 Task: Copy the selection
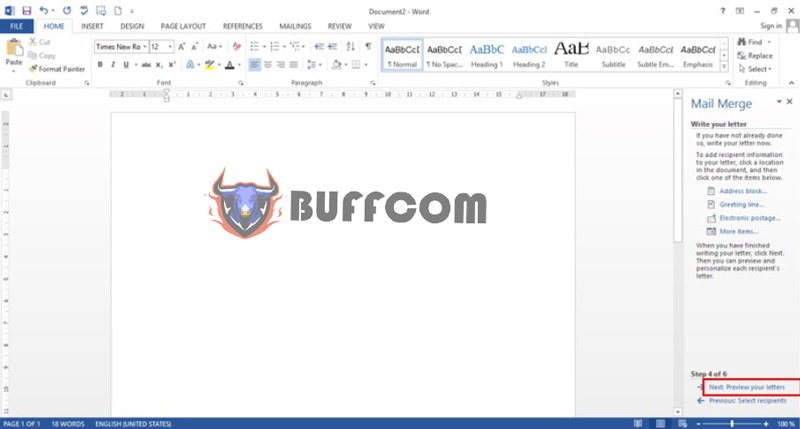[x=42, y=56]
